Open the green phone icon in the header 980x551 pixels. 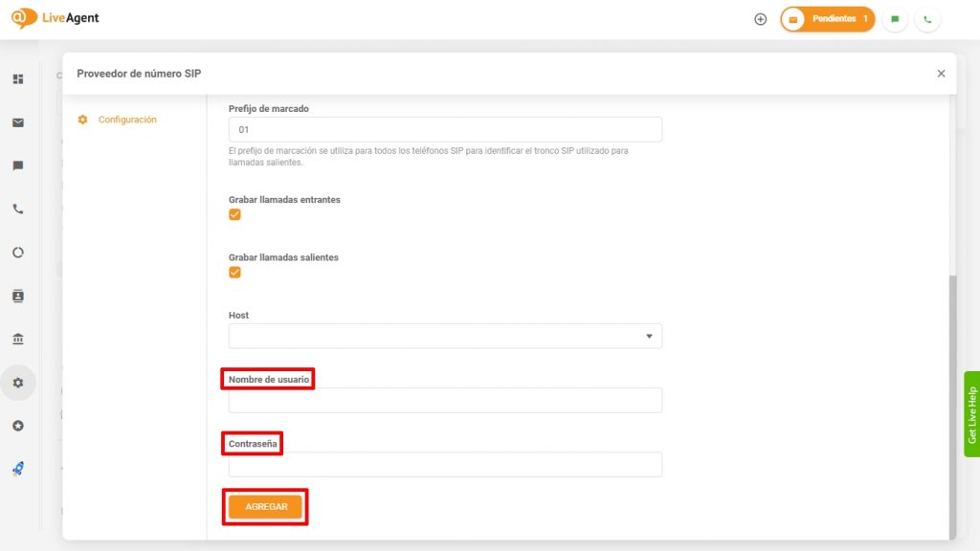click(927, 18)
